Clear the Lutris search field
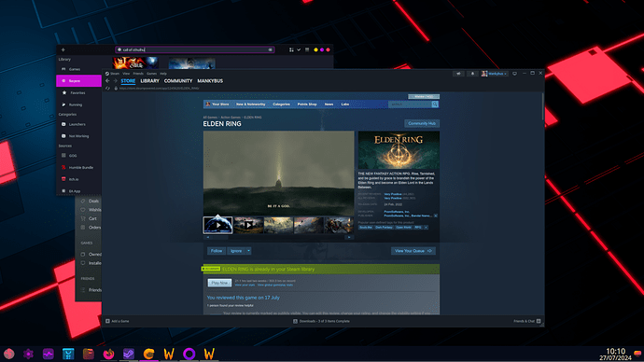644x362 pixels. tap(271, 49)
